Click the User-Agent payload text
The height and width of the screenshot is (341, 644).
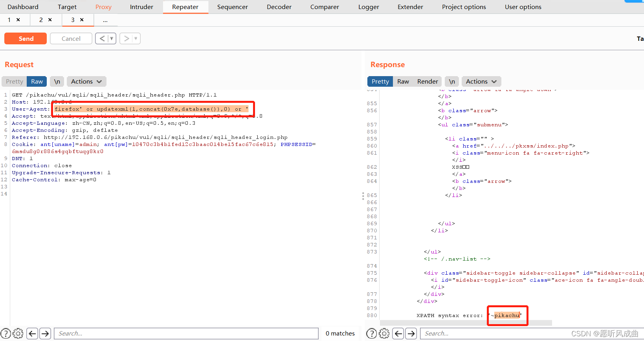point(151,109)
